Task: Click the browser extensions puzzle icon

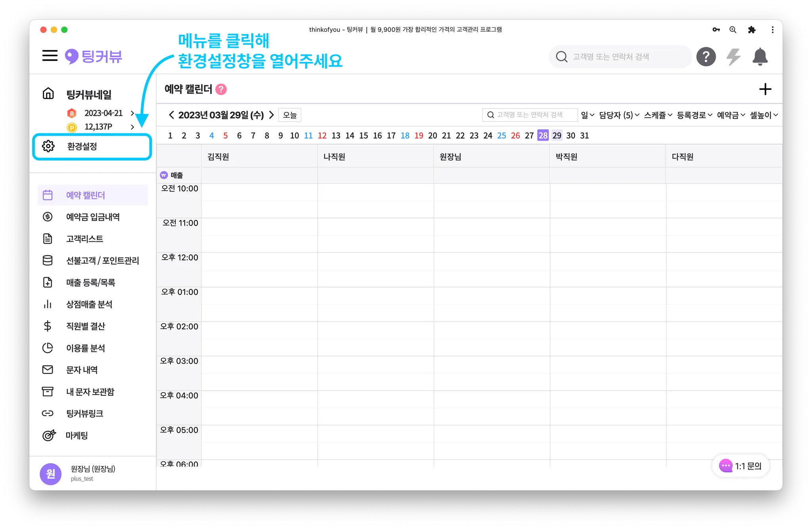Action: click(752, 30)
